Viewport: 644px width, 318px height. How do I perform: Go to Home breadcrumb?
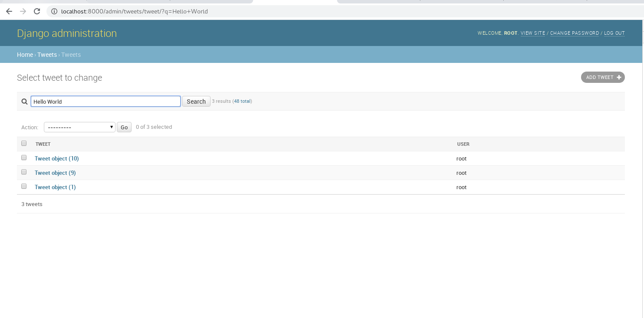click(x=25, y=55)
